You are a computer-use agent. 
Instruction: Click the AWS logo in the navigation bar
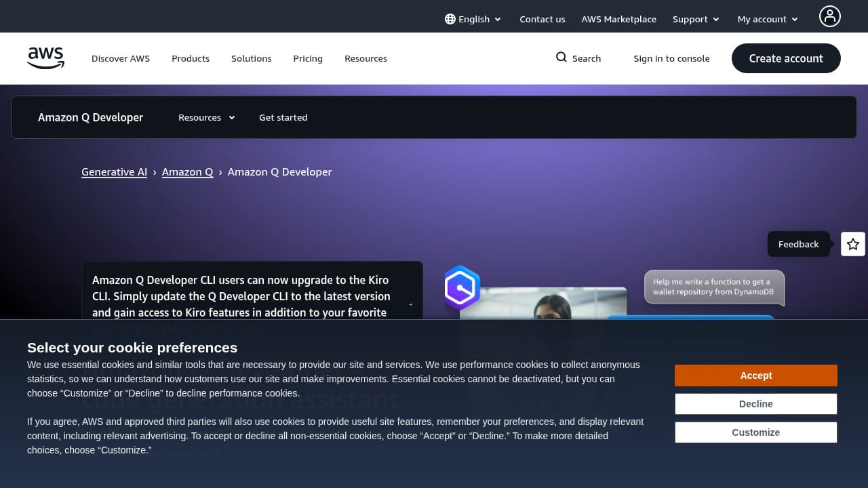pyautogui.click(x=45, y=58)
